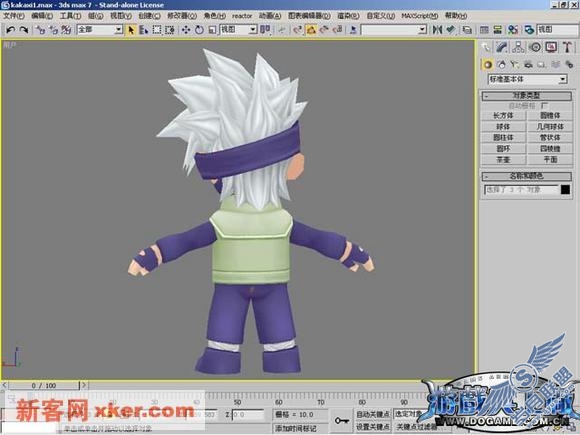Collapse the 名称和颜色 rollout

(x=526, y=176)
